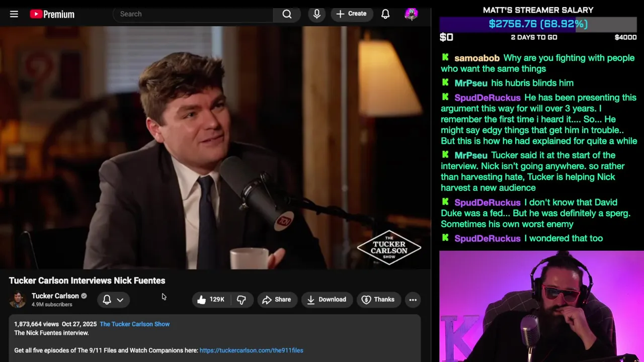Dislike the video

[x=242, y=300]
